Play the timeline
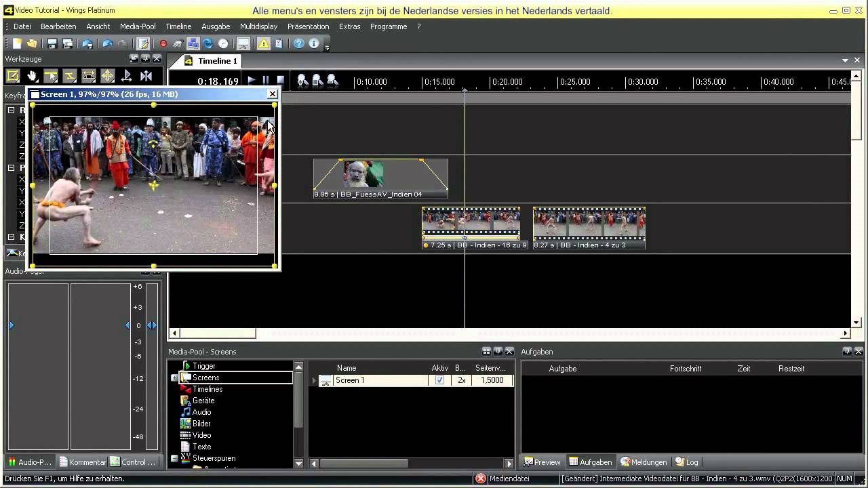 point(252,80)
